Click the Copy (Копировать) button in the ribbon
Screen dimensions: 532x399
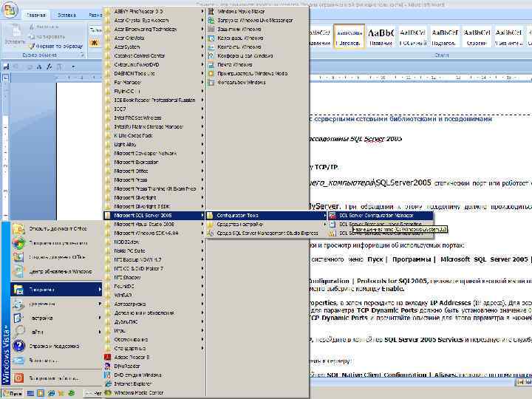(x=47, y=36)
